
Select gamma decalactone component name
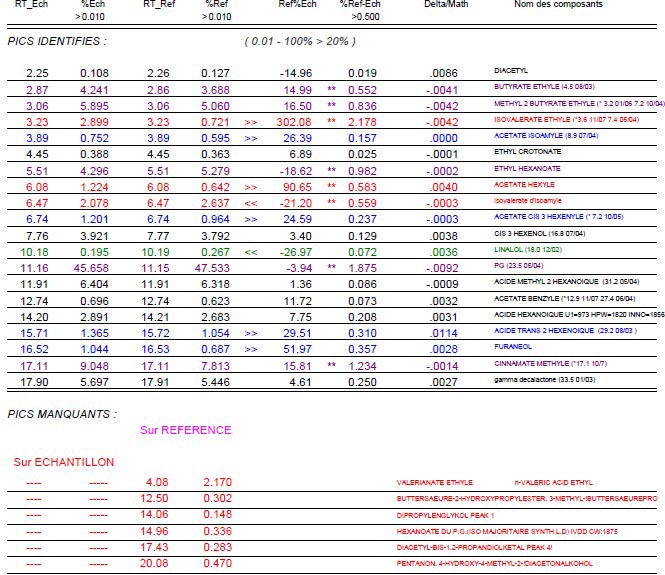(544, 380)
